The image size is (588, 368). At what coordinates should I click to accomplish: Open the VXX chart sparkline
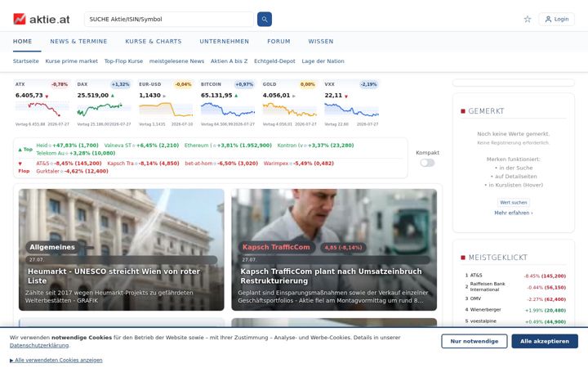351,110
